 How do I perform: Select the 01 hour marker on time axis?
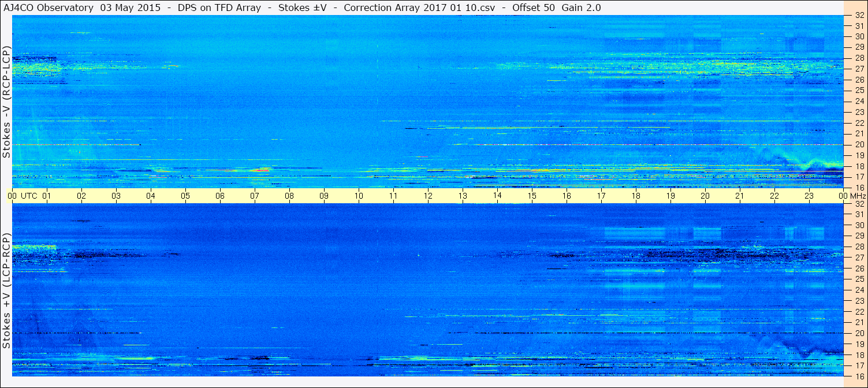point(47,196)
